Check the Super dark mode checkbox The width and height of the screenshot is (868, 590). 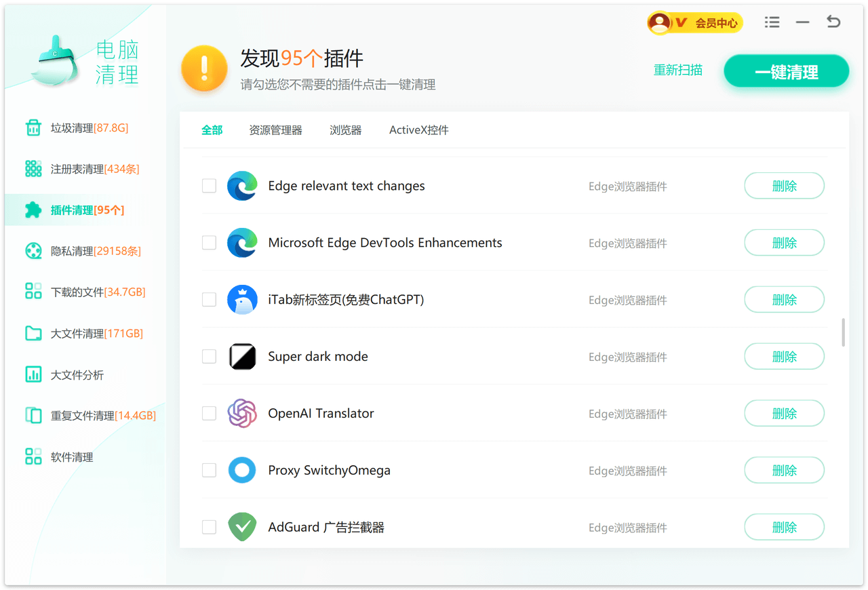click(210, 356)
